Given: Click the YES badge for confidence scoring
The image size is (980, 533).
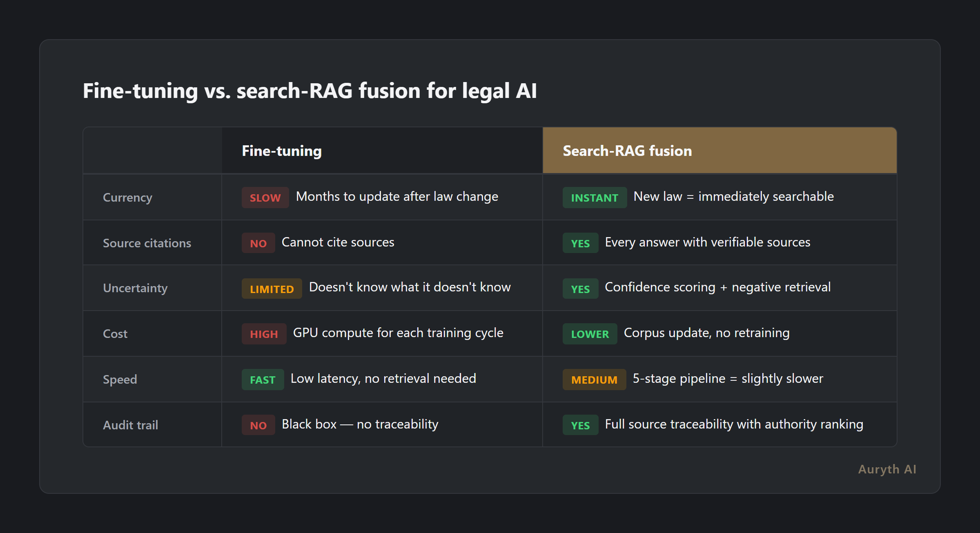Looking at the screenshot, I should click(x=580, y=289).
